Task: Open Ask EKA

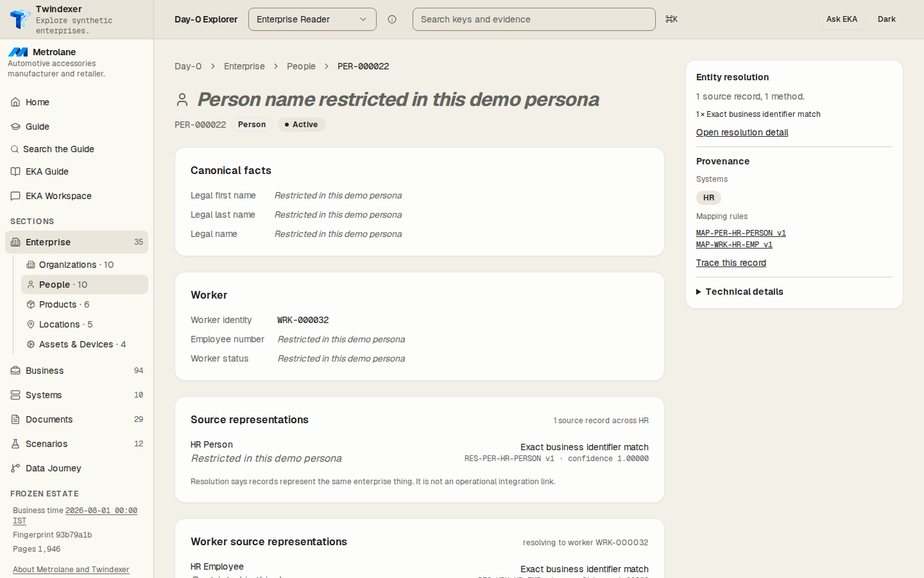Action: point(842,19)
